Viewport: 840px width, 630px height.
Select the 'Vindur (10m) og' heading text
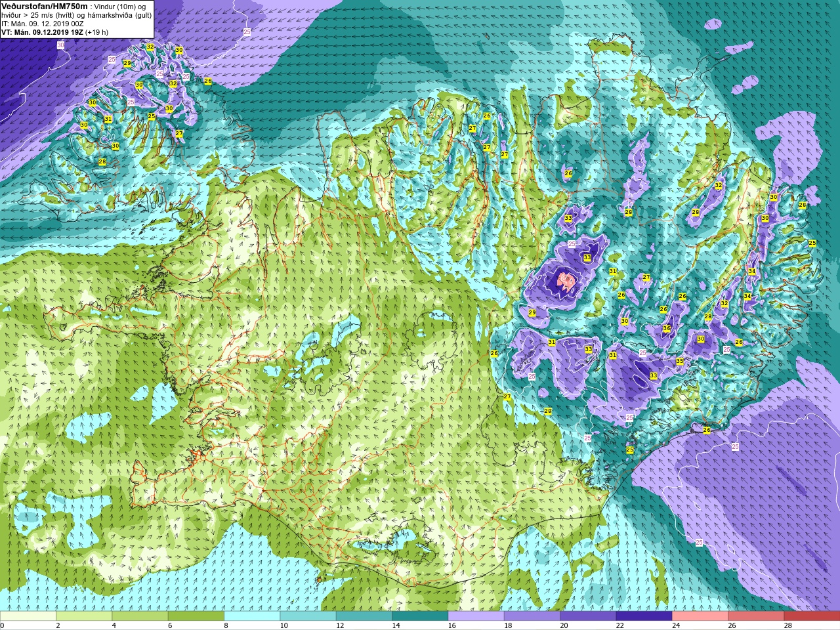(x=121, y=6)
